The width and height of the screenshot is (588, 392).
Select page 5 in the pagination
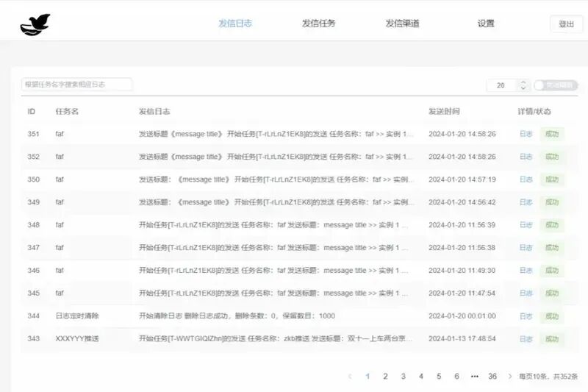click(439, 377)
